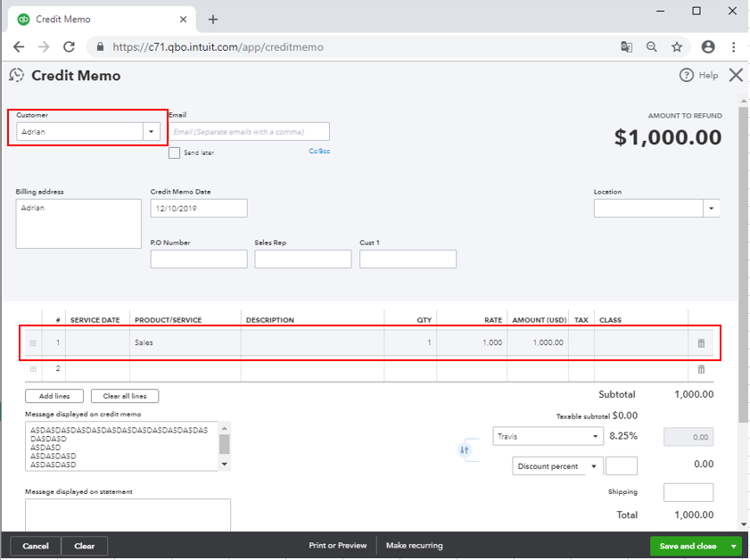Click the Credit Memo Date field
The width and height of the screenshot is (750, 560).
[x=199, y=209]
